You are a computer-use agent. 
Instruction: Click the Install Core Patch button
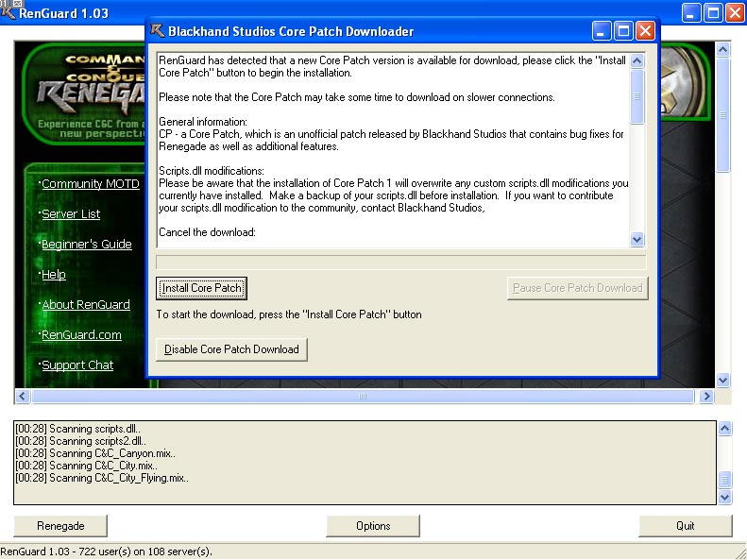tap(201, 288)
